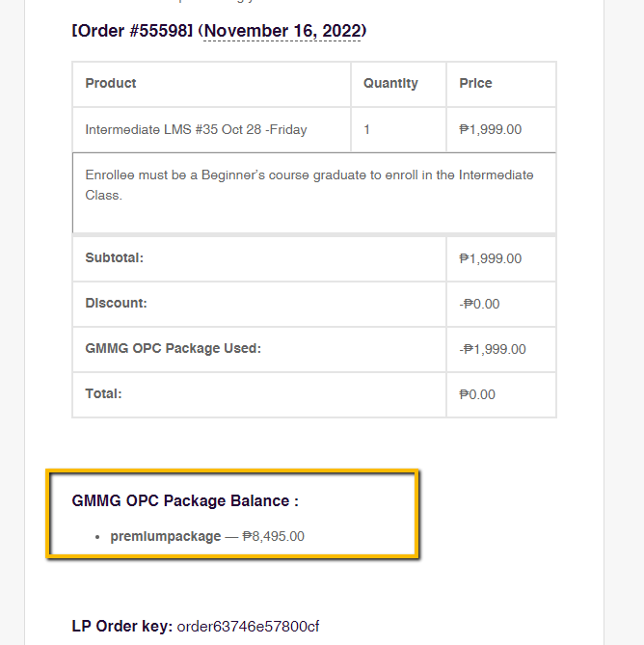Image resolution: width=644 pixels, height=645 pixels.
Task: Click the November 16, 2022 date
Action: click(282, 31)
